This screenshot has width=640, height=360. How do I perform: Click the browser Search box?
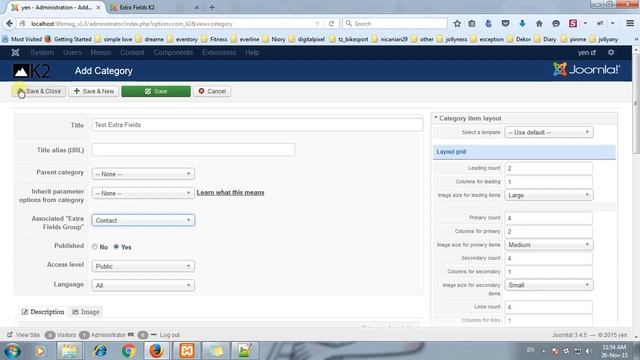[395, 24]
